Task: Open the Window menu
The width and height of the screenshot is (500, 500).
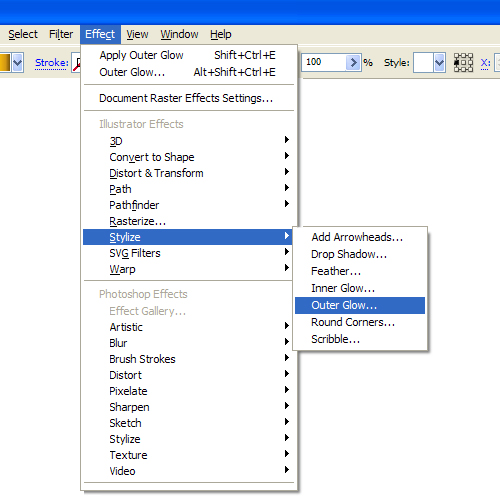Action: 179,34
